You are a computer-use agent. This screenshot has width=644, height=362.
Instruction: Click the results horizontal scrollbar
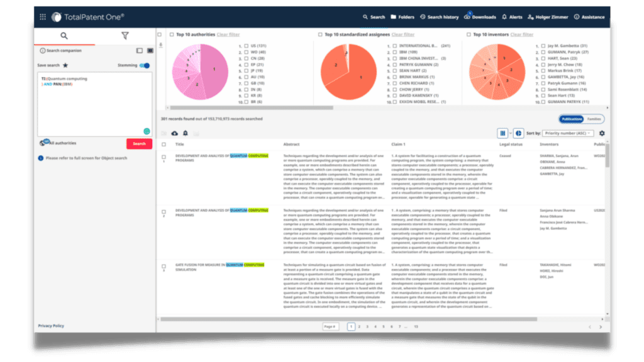tap(348, 319)
